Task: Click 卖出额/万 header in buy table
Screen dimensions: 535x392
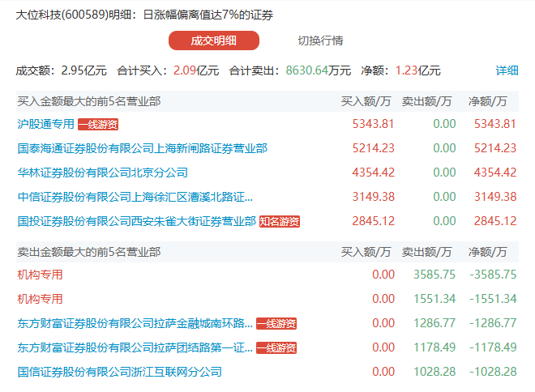Action: point(427,101)
